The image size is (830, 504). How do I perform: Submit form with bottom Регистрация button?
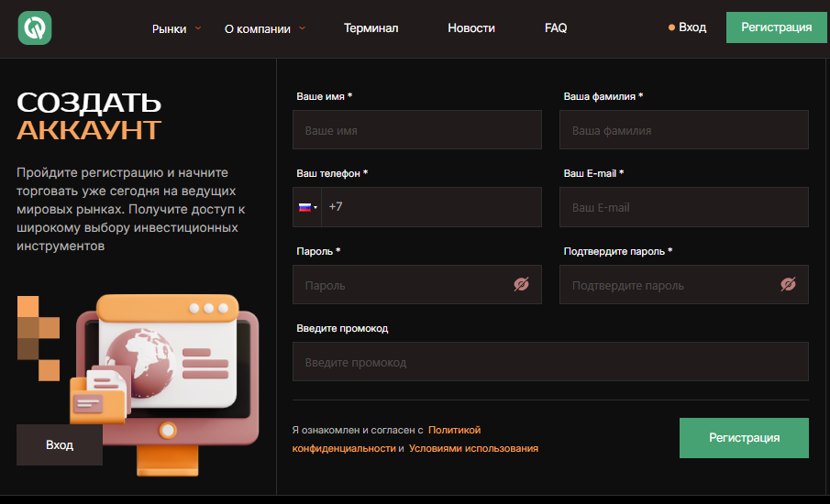coord(744,438)
